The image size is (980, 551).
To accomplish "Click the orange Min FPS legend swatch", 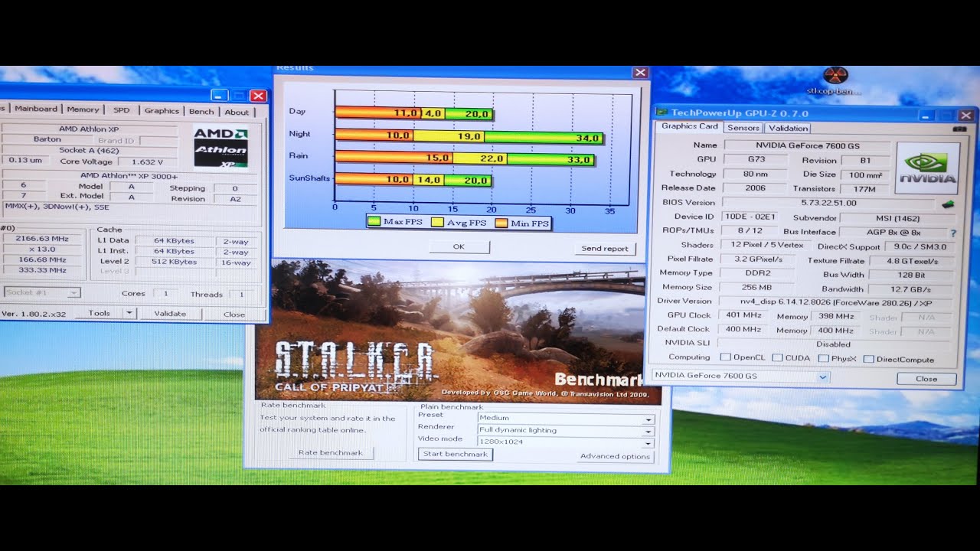I will point(501,223).
